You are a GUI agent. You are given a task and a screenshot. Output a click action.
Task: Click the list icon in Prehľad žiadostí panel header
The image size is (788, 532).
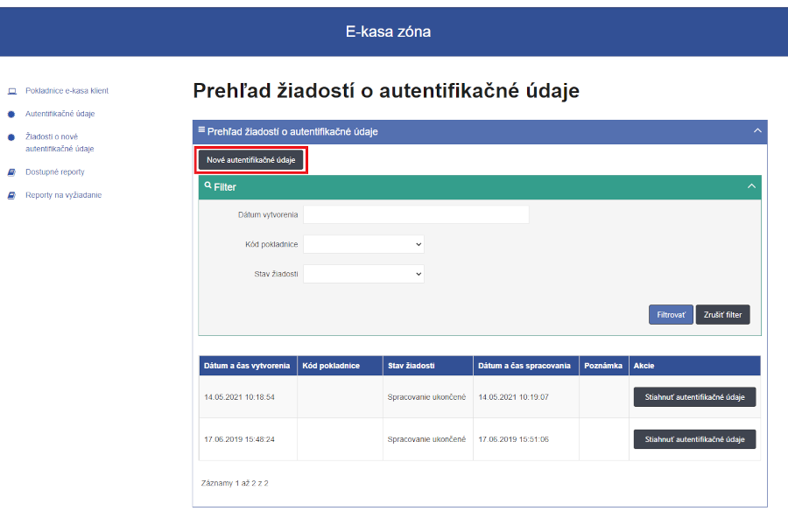(x=201, y=129)
